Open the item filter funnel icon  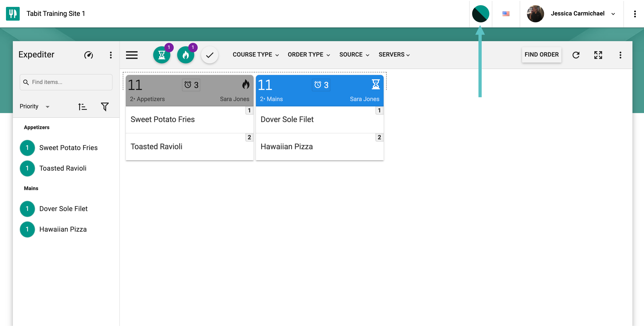(x=105, y=107)
